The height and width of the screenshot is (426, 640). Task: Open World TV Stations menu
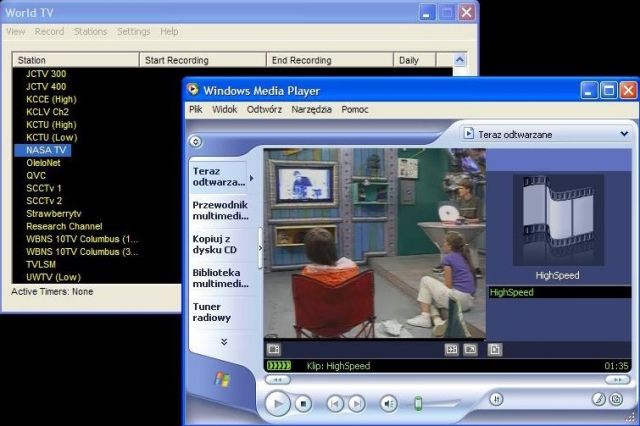click(91, 31)
